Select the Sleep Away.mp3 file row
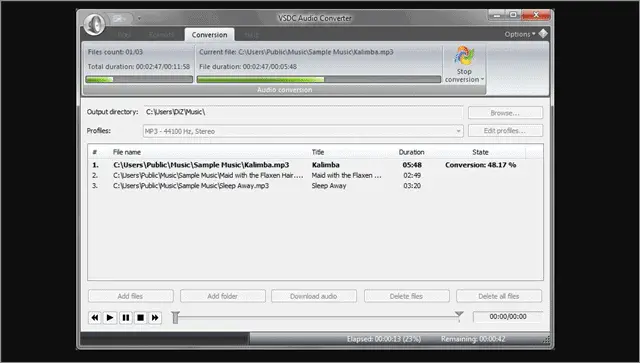 315,185
